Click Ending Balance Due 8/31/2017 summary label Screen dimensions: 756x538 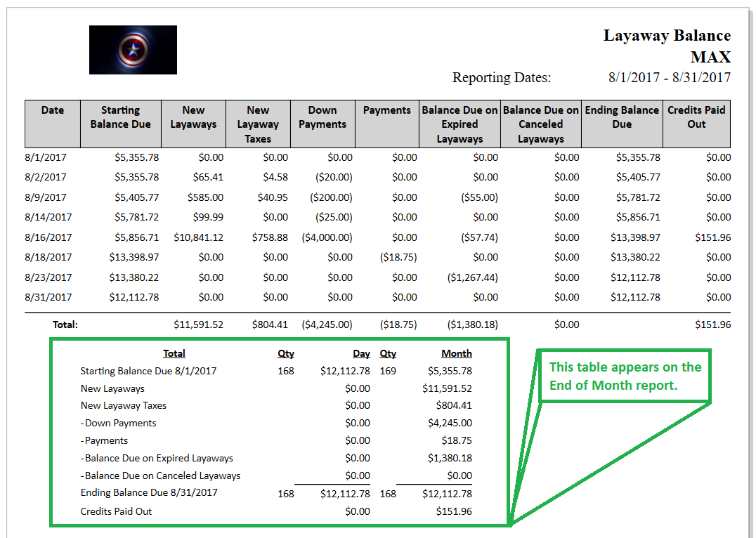pyautogui.click(x=149, y=492)
